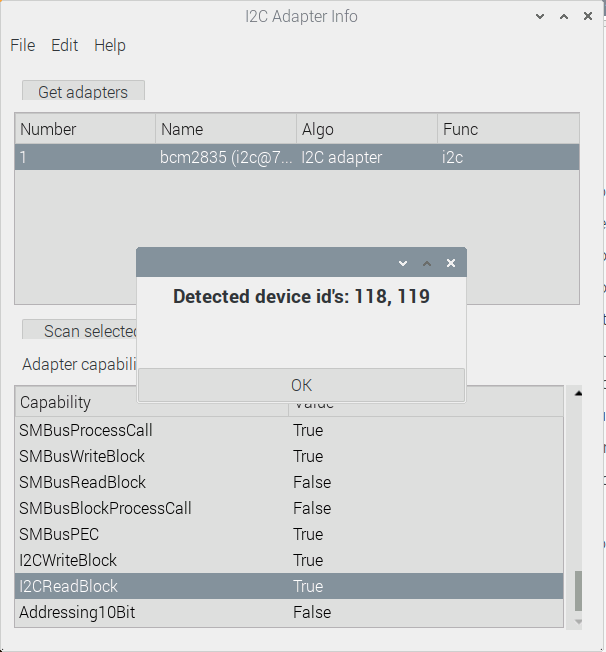Click the capability list scrollbar up arrow
Viewport: 606px width, 652px height.
click(x=575, y=394)
